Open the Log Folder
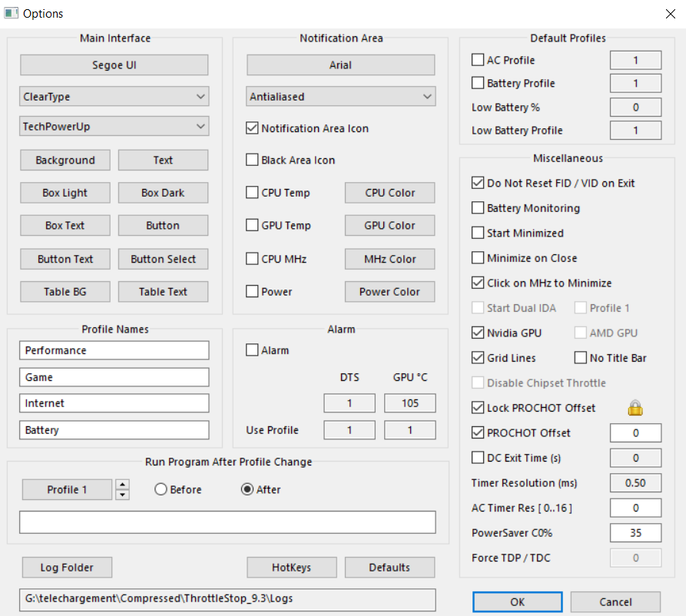The image size is (686, 616). [67, 568]
